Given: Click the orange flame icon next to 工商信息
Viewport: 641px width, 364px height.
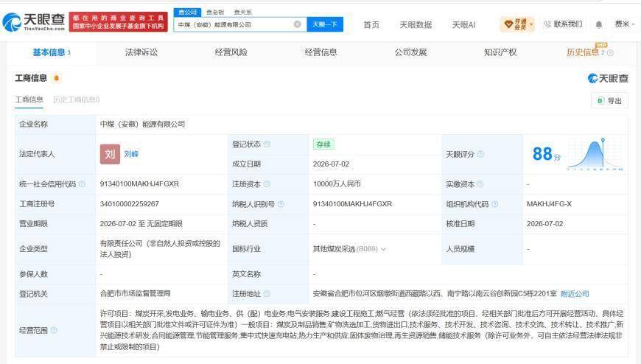Looking at the screenshot, I should [57, 78].
